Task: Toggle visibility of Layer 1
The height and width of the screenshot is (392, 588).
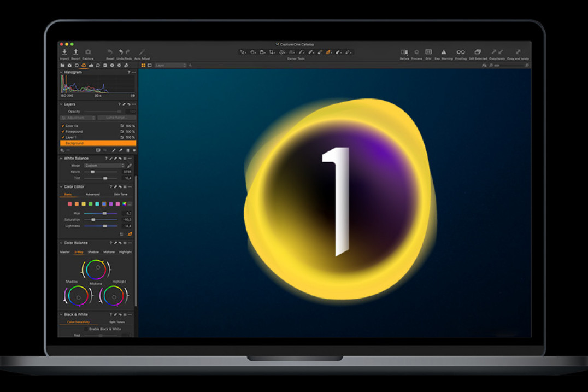Action: click(x=62, y=137)
